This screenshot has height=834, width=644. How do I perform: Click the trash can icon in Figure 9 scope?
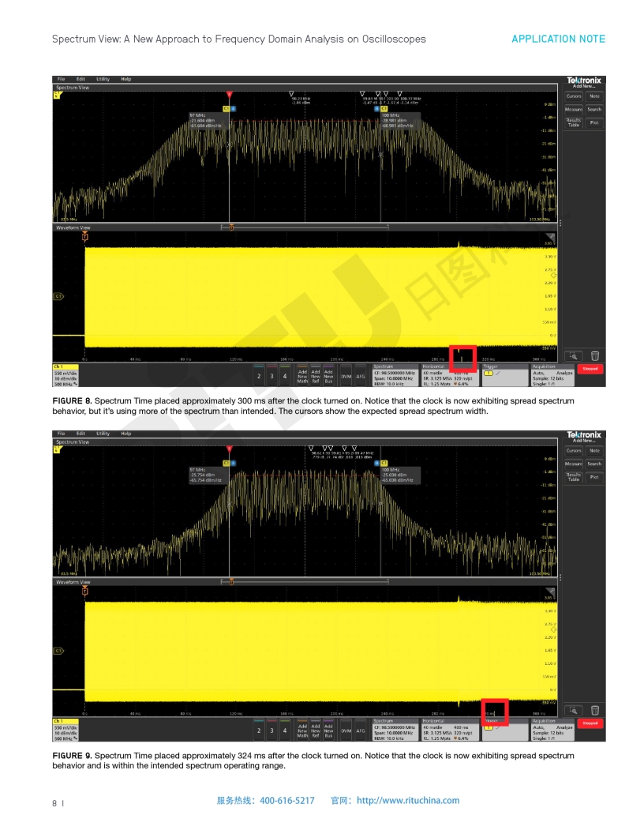594,711
